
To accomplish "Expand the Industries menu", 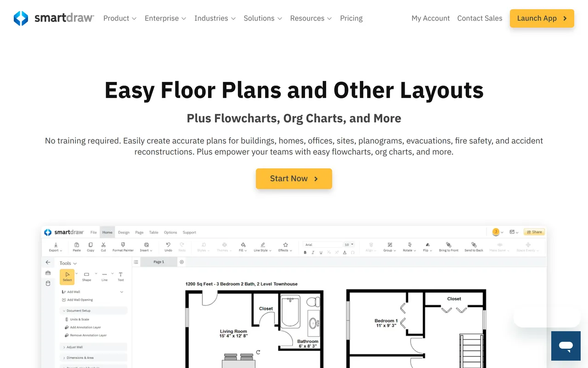I will [x=215, y=18].
